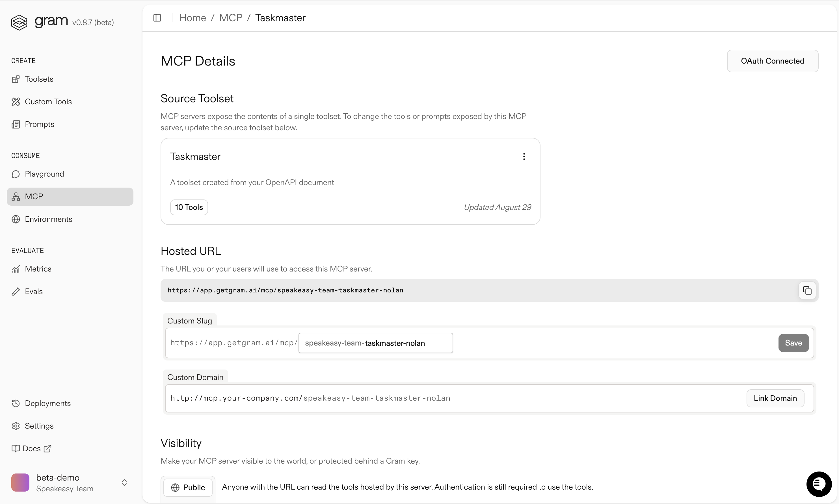Navigate to Playground in sidebar
The width and height of the screenshot is (839, 504).
tap(44, 174)
